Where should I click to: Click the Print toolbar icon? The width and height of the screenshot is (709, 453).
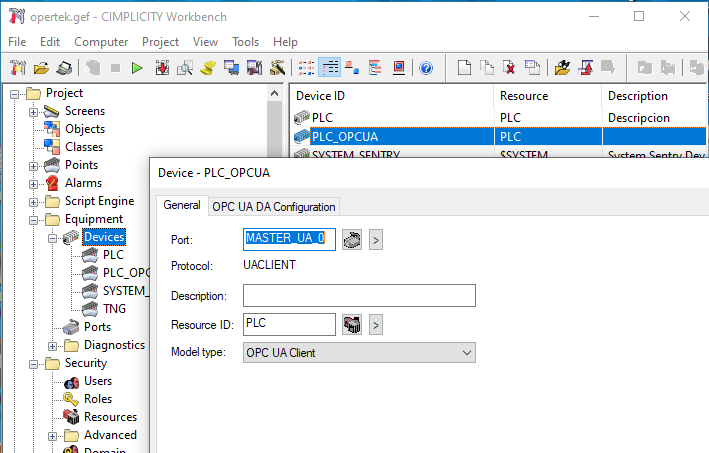[64, 68]
